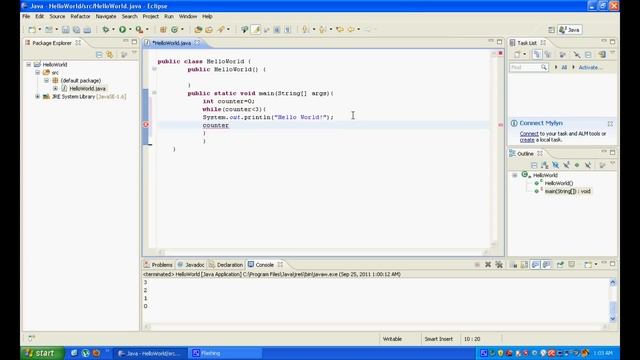
Task: Collapse the (default package) node
Action: [47, 80]
